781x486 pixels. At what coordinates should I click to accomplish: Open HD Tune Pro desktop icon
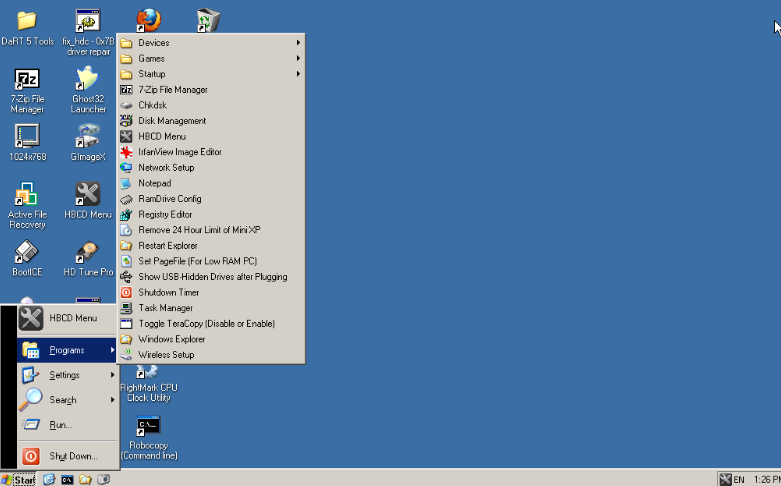point(88,258)
